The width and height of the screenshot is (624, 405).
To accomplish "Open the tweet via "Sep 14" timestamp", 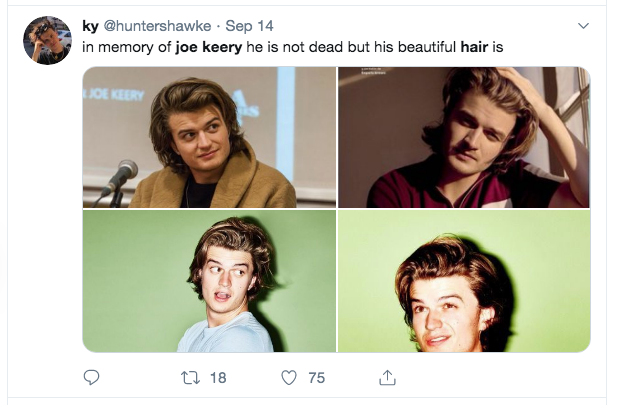I will (x=249, y=25).
